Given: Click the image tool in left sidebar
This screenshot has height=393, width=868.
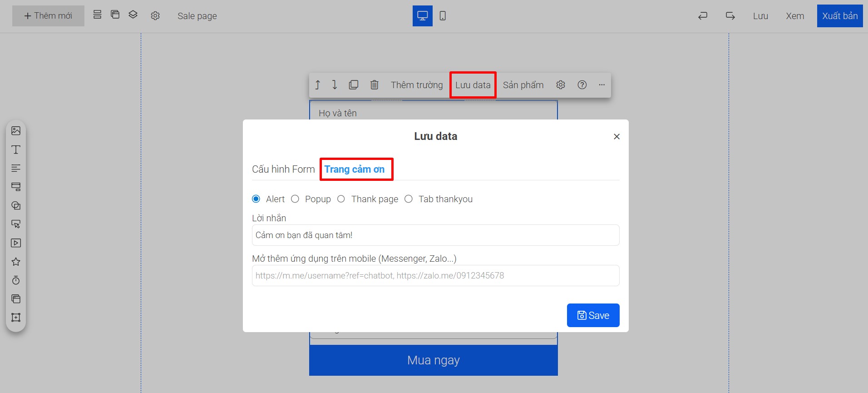Looking at the screenshot, I should [x=16, y=131].
